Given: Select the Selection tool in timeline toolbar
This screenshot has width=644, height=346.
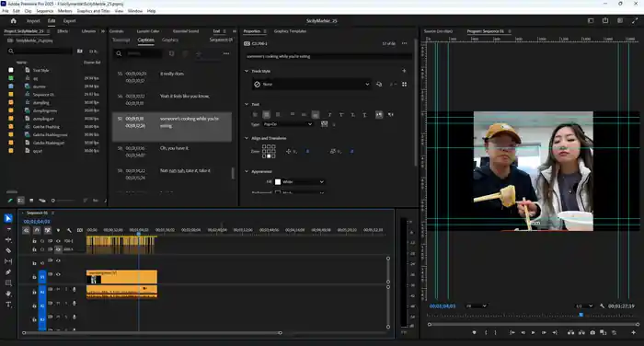Looking at the screenshot, I should [8, 218].
